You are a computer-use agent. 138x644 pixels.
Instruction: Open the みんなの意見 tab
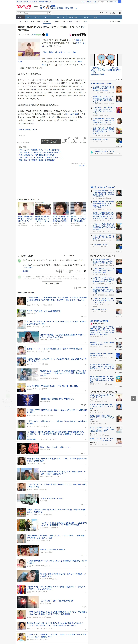73,17
